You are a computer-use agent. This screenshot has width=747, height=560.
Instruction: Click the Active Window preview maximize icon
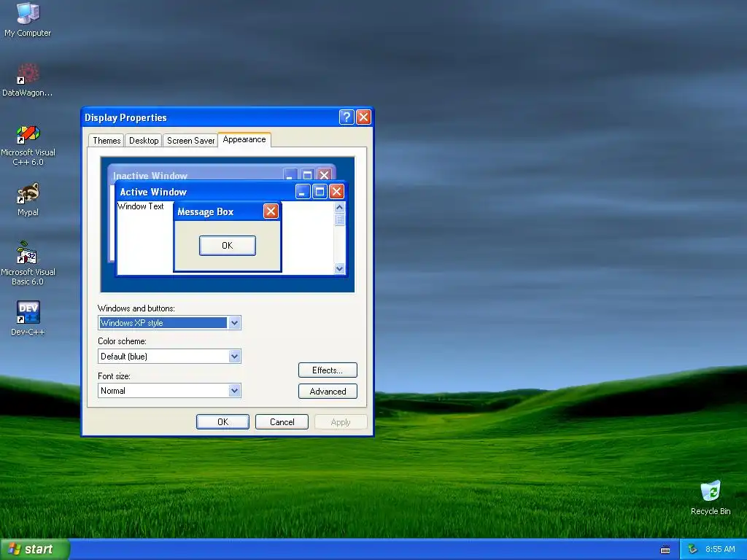click(x=320, y=192)
